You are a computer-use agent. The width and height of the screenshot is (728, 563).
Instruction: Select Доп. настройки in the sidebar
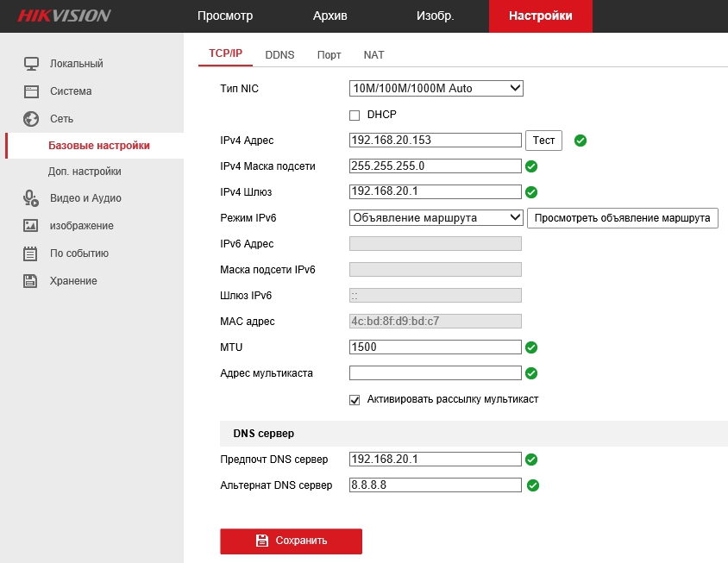coord(85,172)
